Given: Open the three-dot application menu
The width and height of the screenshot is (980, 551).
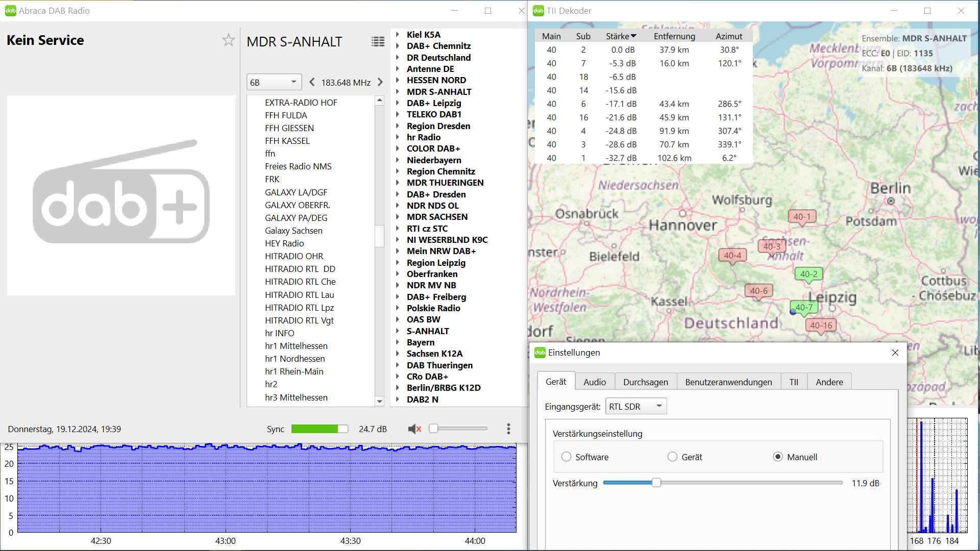Looking at the screenshot, I should 508,429.
